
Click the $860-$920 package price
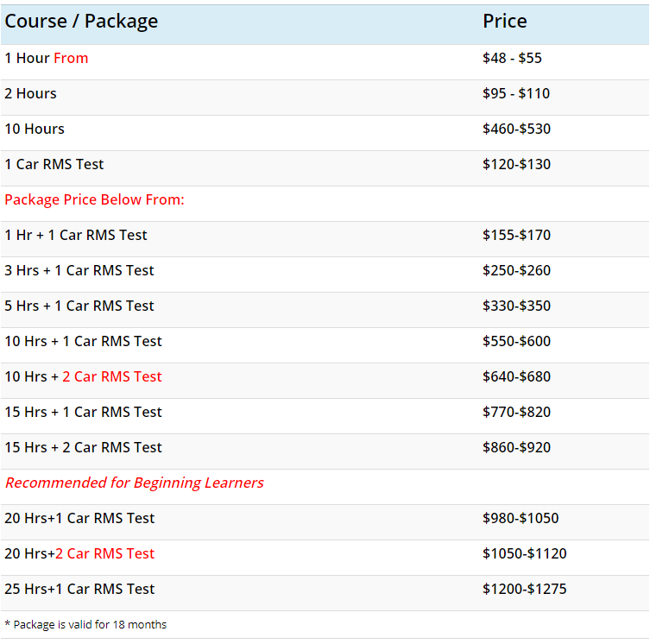point(517,448)
